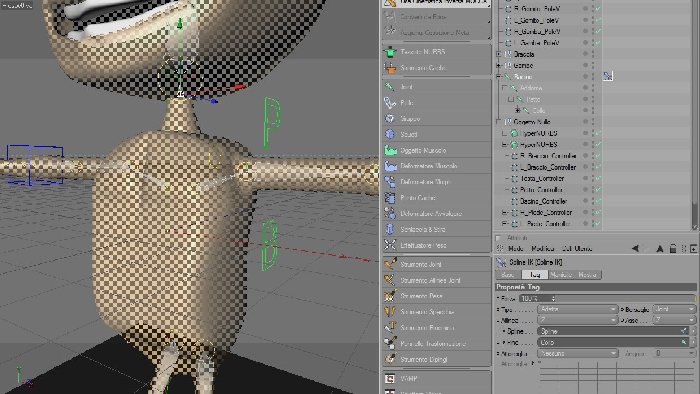
Task: Click the Spline link field
Action: (613, 331)
